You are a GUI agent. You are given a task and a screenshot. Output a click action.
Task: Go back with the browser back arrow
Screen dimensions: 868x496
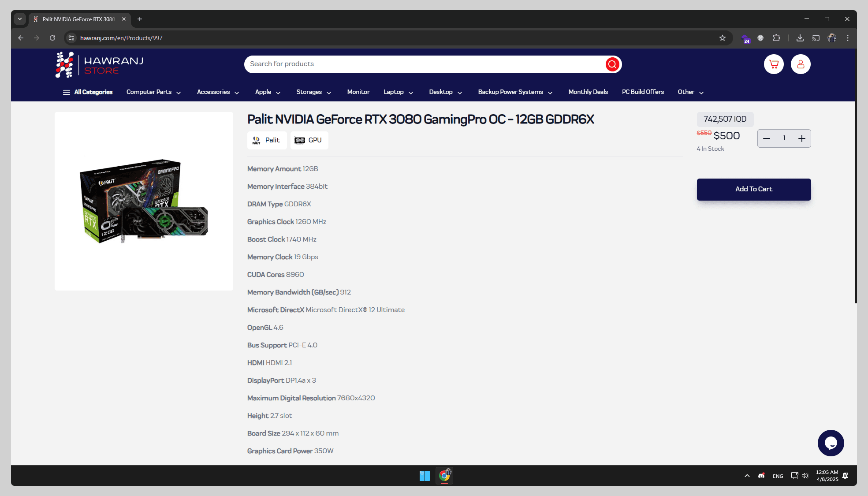point(21,38)
